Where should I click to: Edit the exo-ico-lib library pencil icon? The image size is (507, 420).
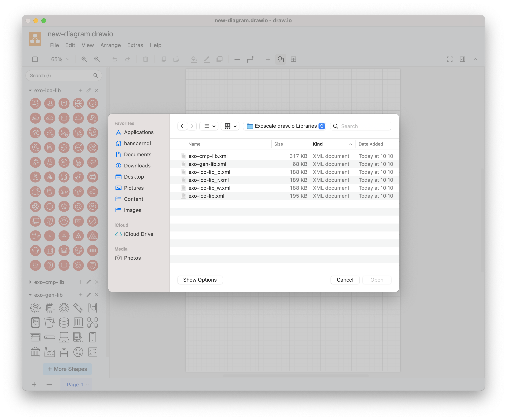(89, 90)
